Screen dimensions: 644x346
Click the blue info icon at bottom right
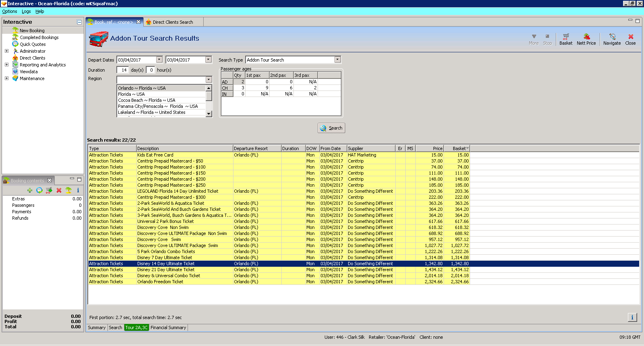click(632, 317)
